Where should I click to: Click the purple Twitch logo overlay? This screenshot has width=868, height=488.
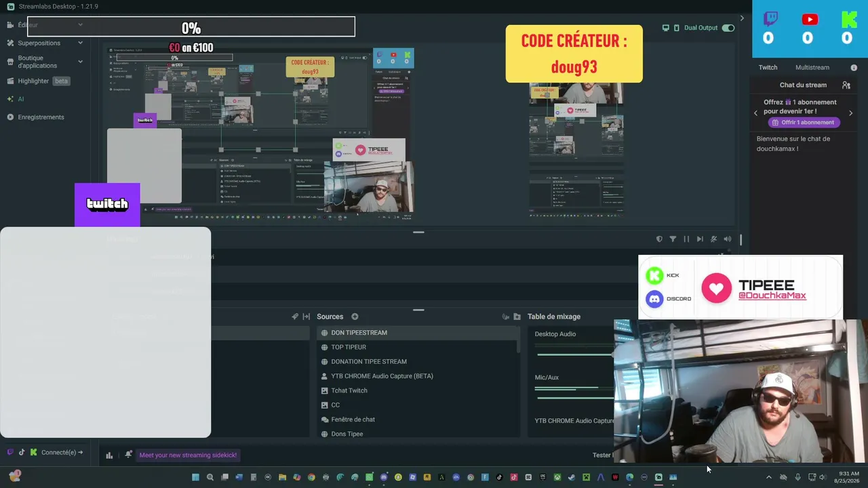[x=107, y=205]
